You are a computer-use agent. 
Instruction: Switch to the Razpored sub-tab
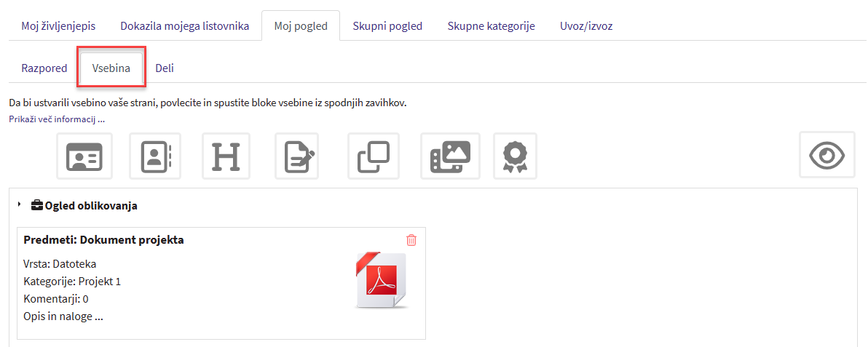point(44,68)
